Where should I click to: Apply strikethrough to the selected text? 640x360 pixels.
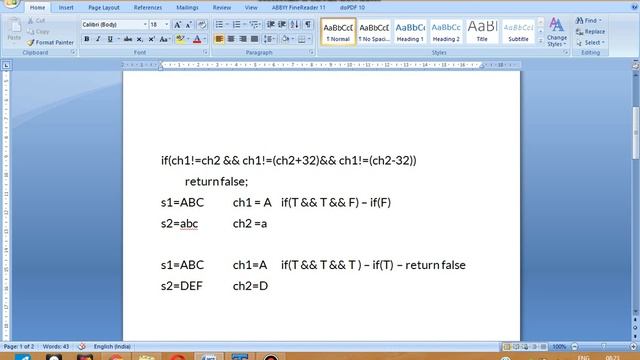[128, 39]
